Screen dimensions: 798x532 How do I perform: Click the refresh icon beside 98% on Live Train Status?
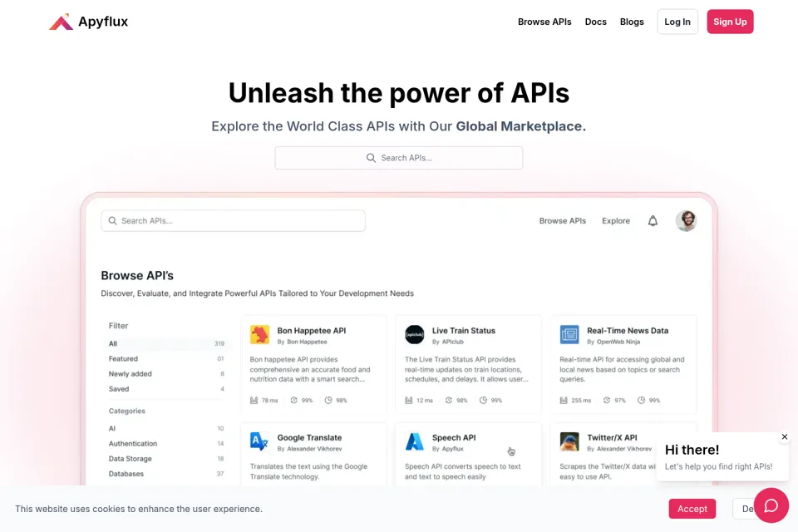[x=448, y=400]
